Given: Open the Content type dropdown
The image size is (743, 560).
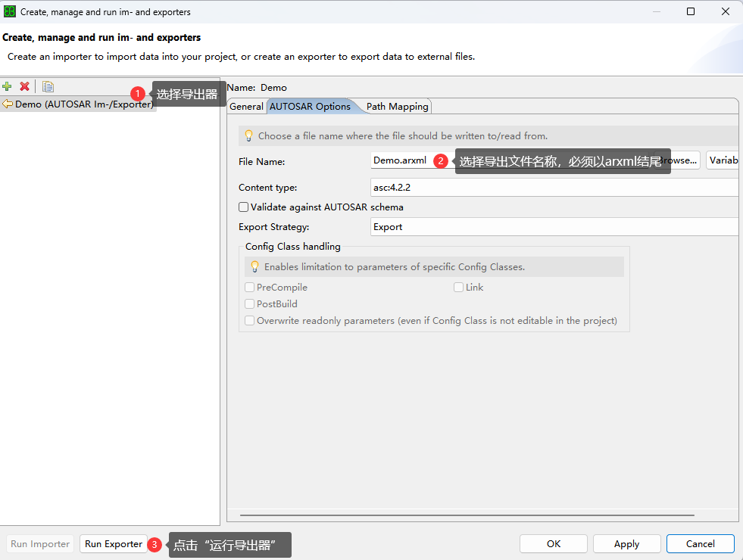Looking at the screenshot, I should click(x=553, y=188).
